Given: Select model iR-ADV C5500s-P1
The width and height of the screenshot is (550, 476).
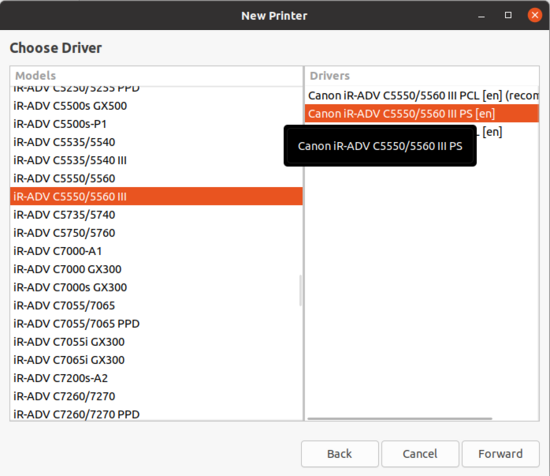Looking at the screenshot, I should click(x=156, y=124).
